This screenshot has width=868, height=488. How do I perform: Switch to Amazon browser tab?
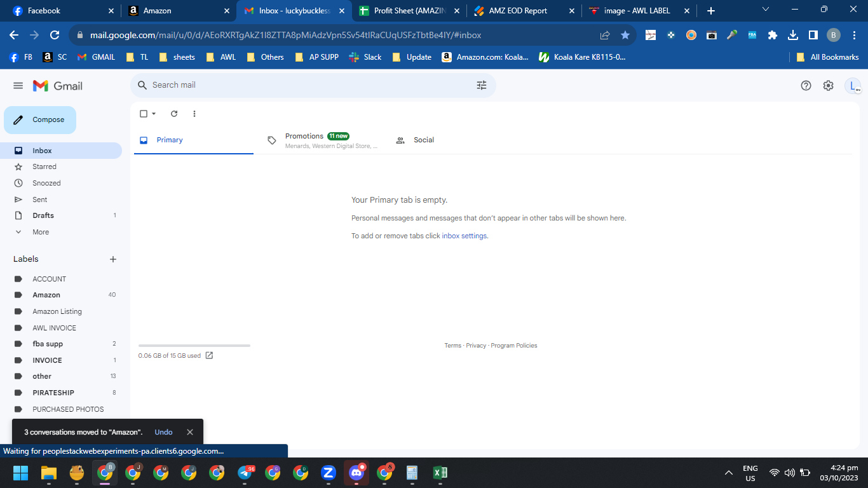click(179, 11)
